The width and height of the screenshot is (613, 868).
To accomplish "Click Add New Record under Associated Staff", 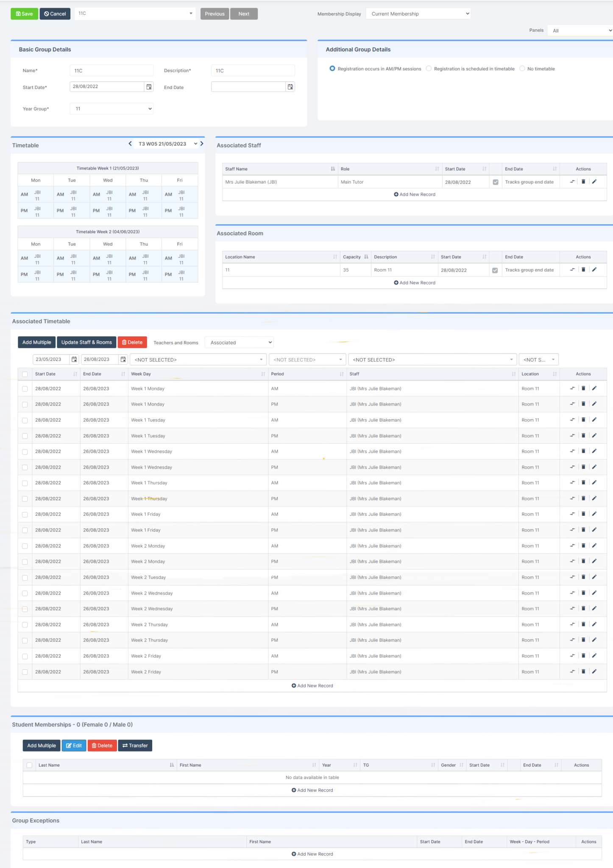I will click(414, 195).
